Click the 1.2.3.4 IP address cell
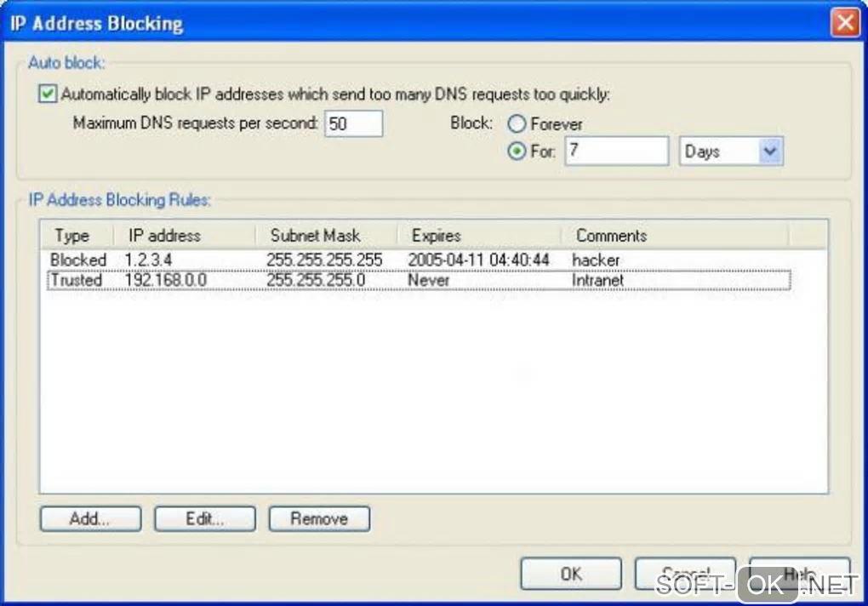 point(148,260)
